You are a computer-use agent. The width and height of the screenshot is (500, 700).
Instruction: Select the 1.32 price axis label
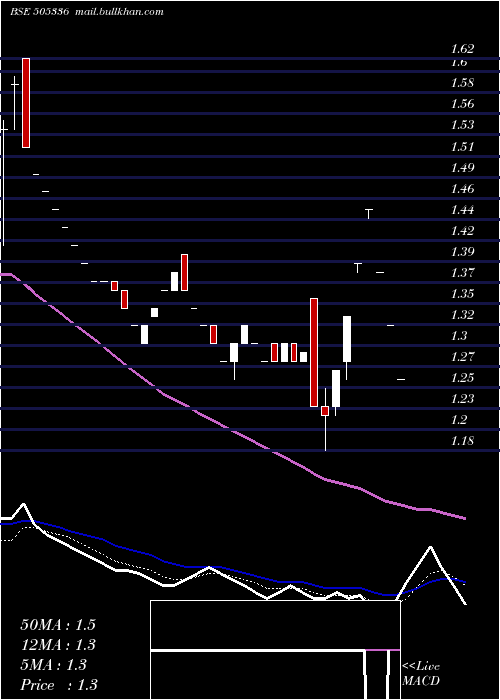462,314
